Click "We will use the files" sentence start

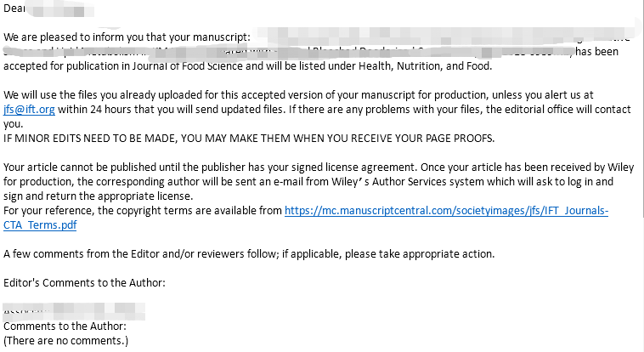pyautogui.click(x=59, y=94)
